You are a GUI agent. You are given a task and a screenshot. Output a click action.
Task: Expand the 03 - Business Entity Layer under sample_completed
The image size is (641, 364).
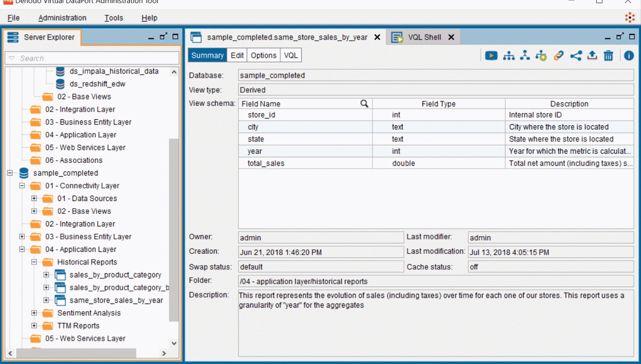[22, 237]
